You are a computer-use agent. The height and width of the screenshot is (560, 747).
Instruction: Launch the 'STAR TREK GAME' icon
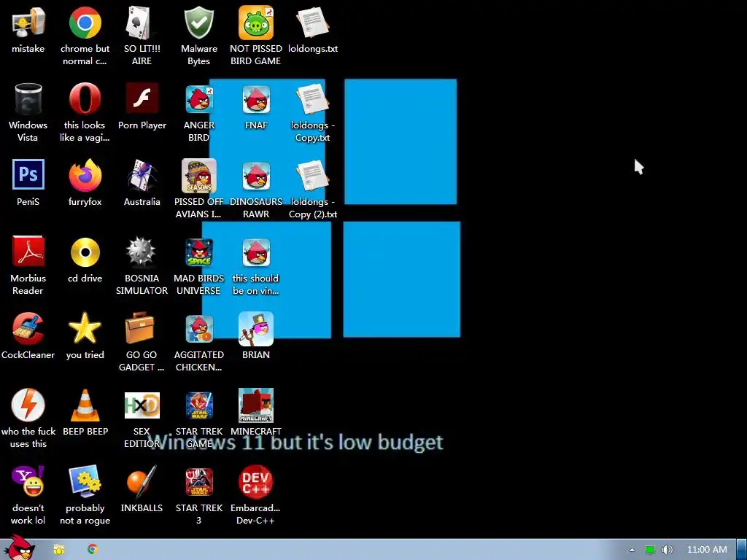click(x=198, y=405)
